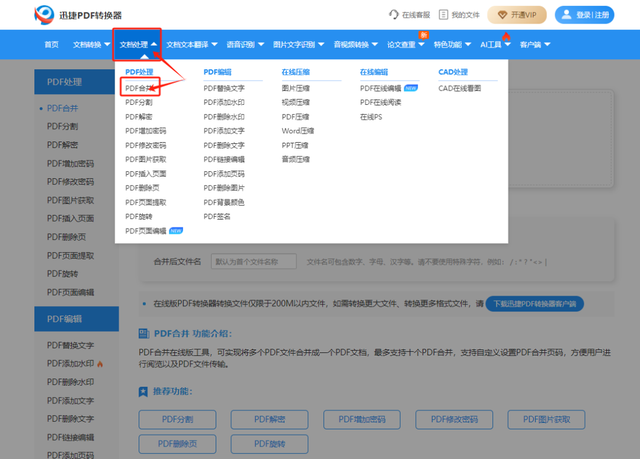This screenshot has height=459, width=640.
Task: Expand the 论文查重 dropdown menu
Action: 406,44
